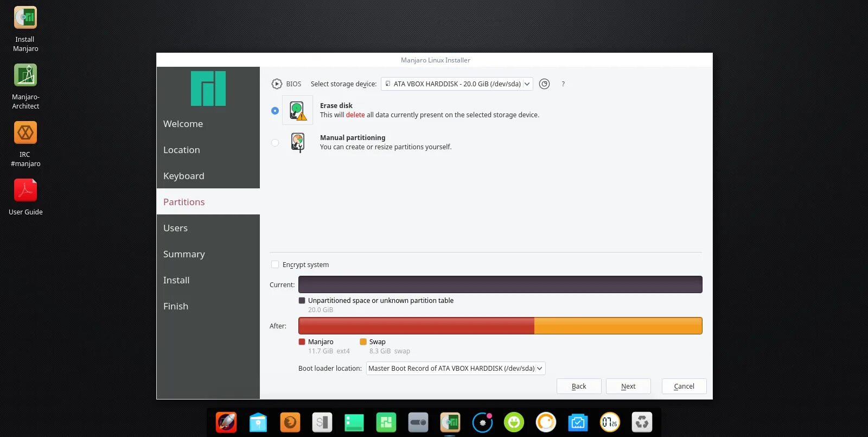Click the '20.0 GiB' unpartitioned size text
868x437 pixels.
pos(321,310)
